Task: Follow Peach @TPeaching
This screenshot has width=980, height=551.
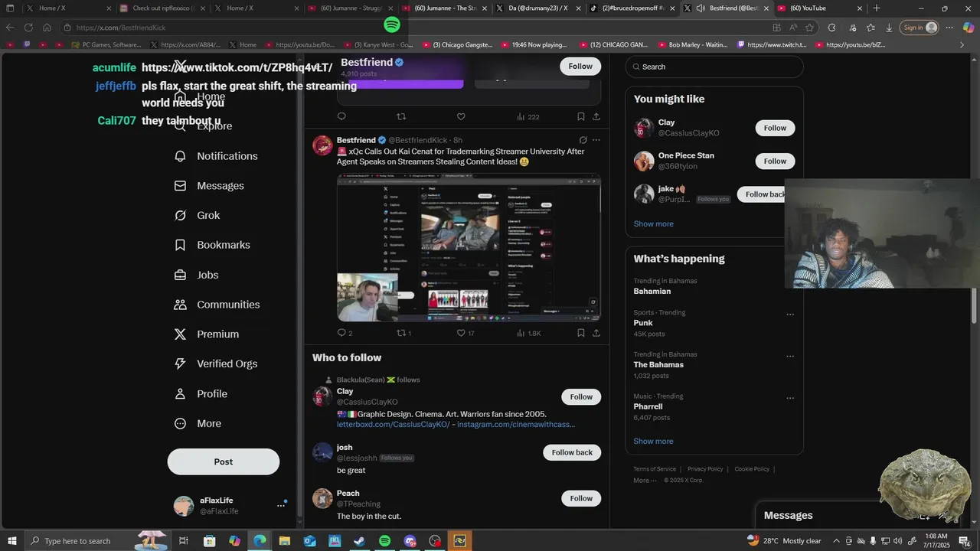Action: click(x=581, y=498)
